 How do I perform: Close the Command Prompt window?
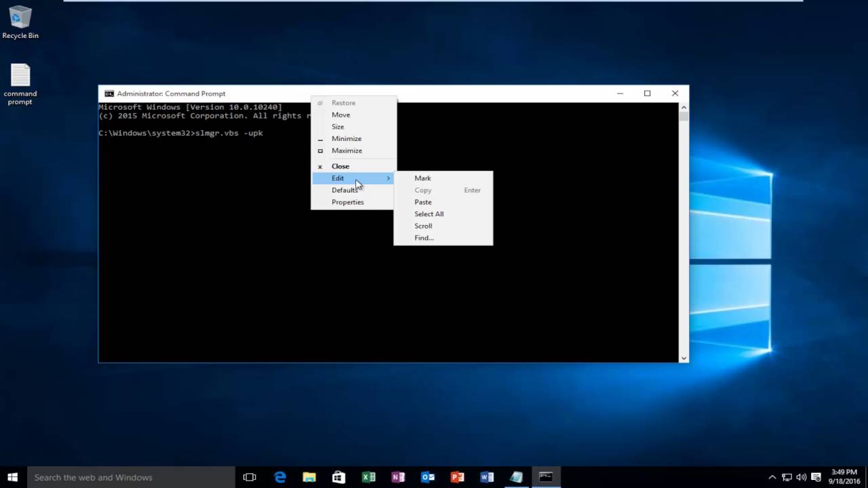[675, 94]
